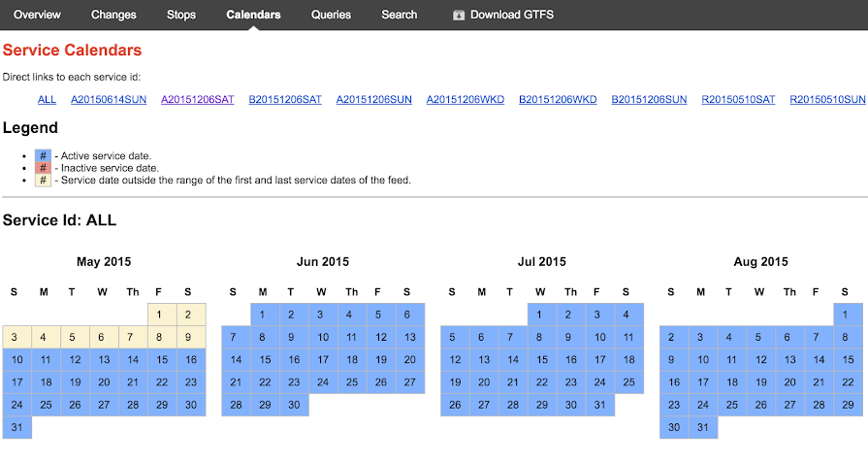This screenshot has width=868, height=464.
Task: Select July 26 in the Jul 2015 calendar
Action: [455, 405]
